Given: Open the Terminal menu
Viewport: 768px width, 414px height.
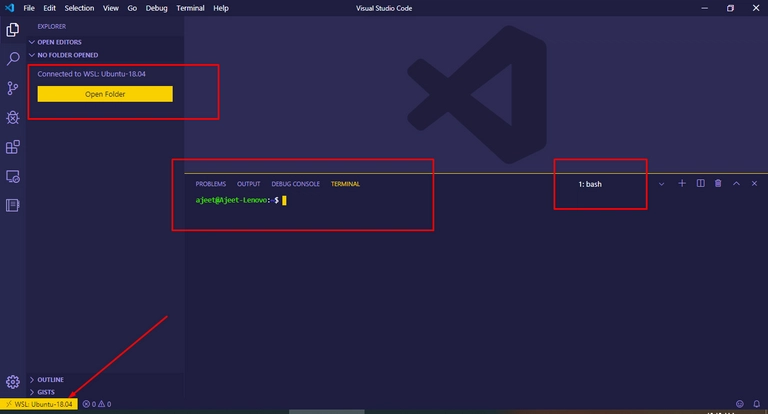Looking at the screenshot, I should pos(190,8).
